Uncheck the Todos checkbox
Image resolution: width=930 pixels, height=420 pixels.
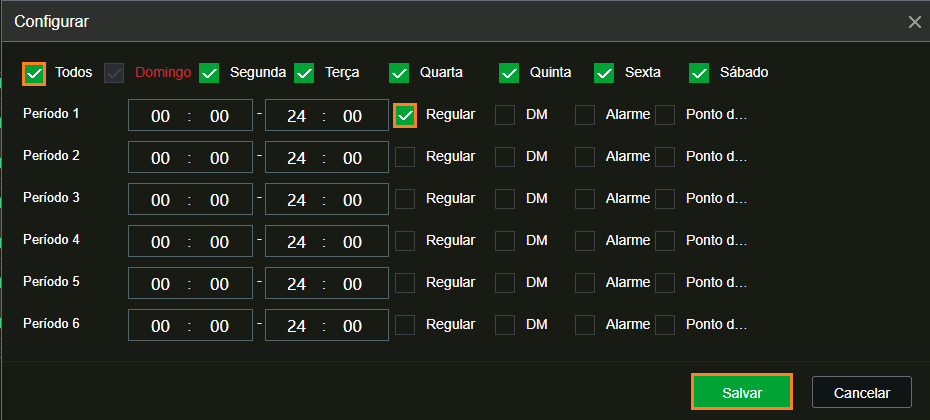pyautogui.click(x=34, y=74)
